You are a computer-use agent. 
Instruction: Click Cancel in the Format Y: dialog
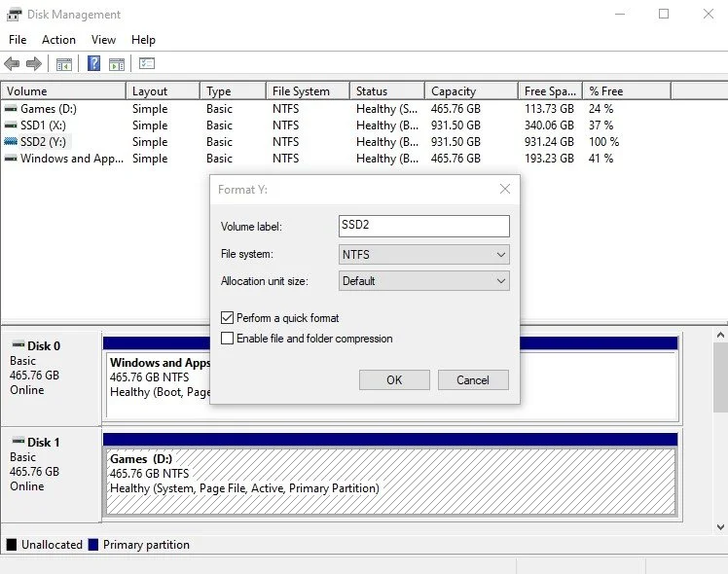click(x=473, y=380)
